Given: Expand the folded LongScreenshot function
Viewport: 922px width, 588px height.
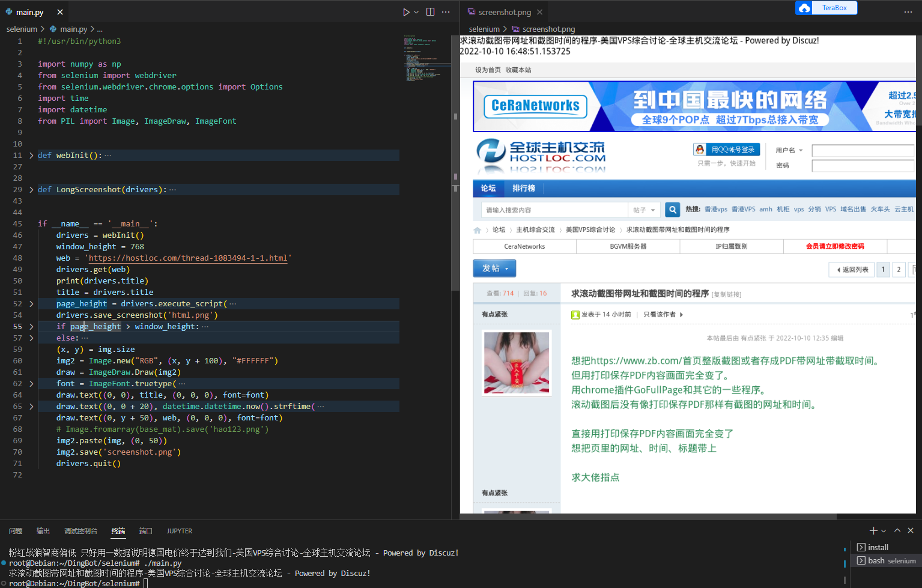Looking at the screenshot, I should click(x=31, y=190).
